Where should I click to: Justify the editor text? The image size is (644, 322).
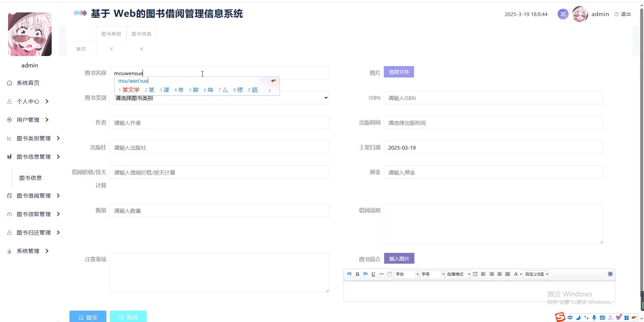[x=507, y=274]
